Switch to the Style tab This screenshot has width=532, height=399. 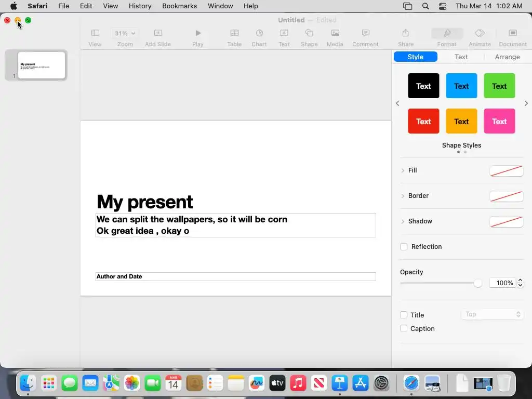coord(415,57)
